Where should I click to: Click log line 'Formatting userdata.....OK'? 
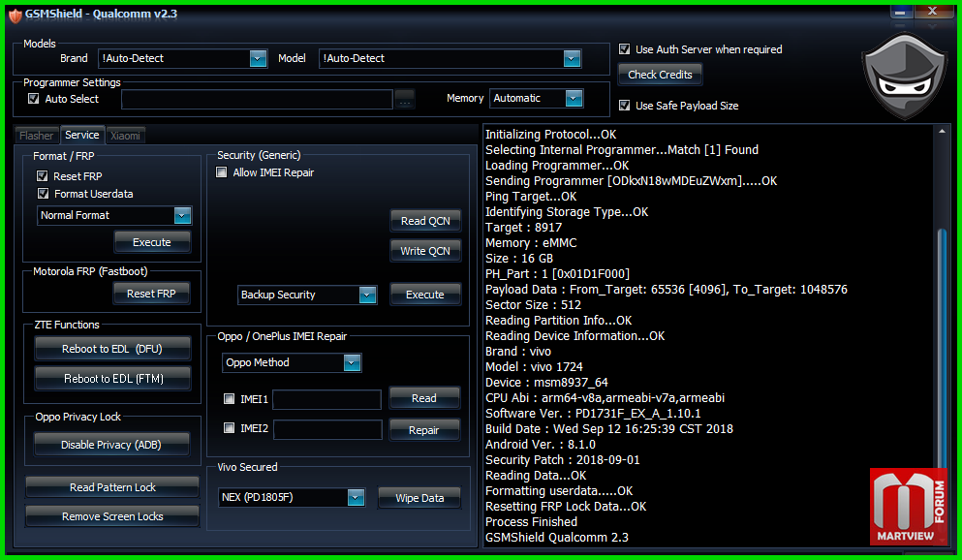coord(559,491)
